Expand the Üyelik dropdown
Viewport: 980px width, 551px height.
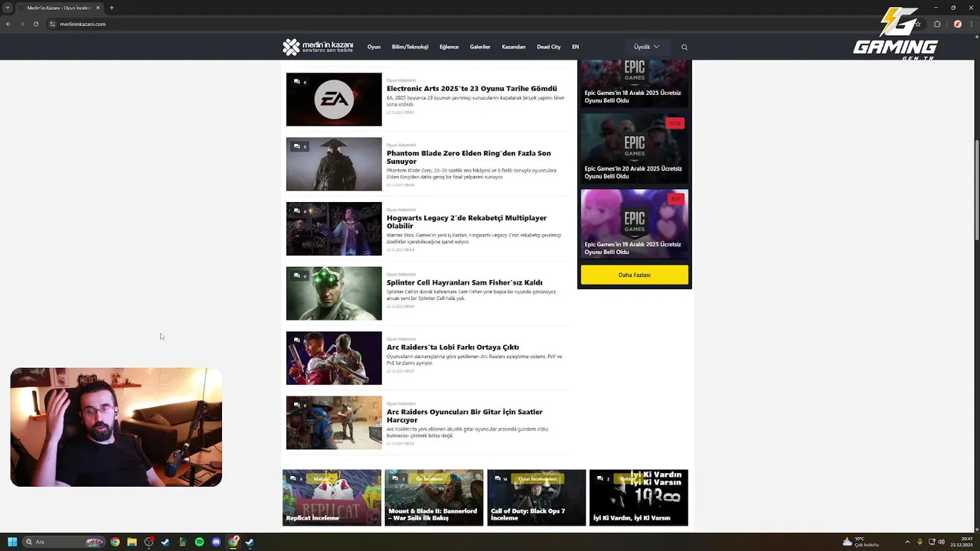coord(646,47)
